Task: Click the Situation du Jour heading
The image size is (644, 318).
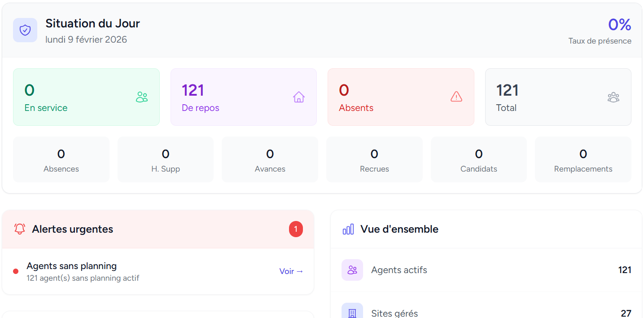Action: (x=93, y=23)
